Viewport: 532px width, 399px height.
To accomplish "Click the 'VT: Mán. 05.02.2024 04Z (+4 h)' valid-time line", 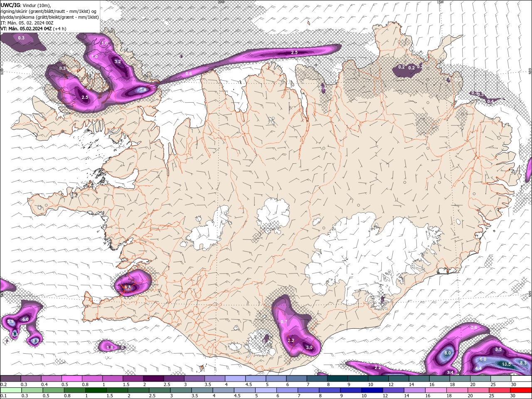I will (33, 29).
